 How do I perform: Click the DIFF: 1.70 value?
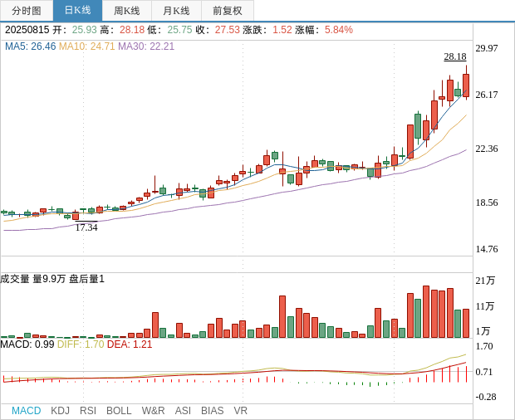point(81,344)
